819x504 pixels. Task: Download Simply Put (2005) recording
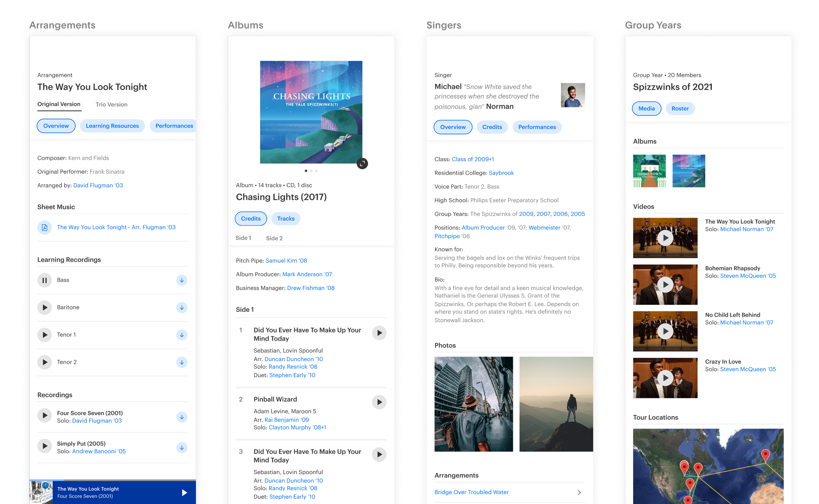182,448
